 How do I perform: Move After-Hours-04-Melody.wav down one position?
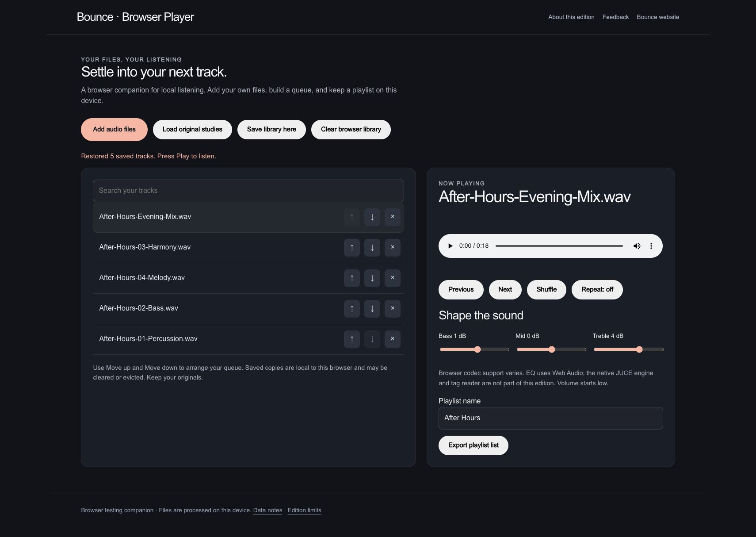point(372,278)
